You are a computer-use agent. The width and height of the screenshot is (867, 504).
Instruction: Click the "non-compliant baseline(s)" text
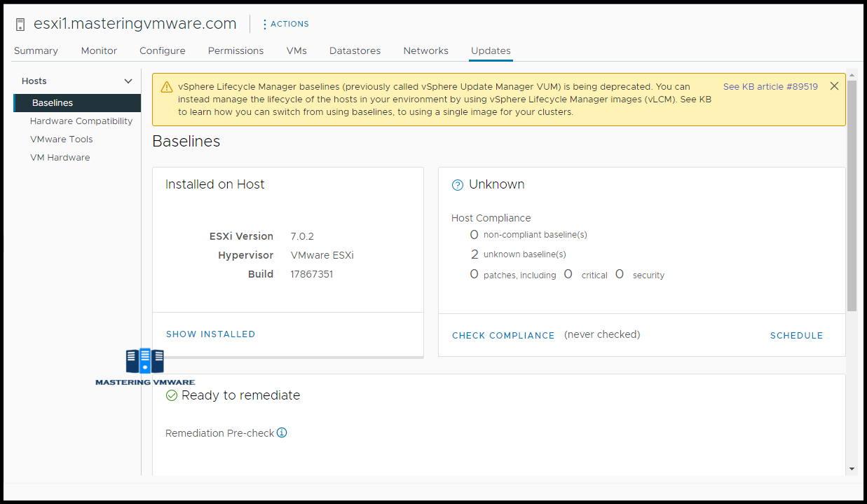pos(535,235)
